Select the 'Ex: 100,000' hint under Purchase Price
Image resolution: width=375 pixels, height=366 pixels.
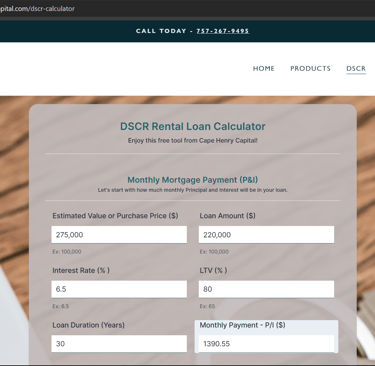pyautogui.click(x=67, y=252)
